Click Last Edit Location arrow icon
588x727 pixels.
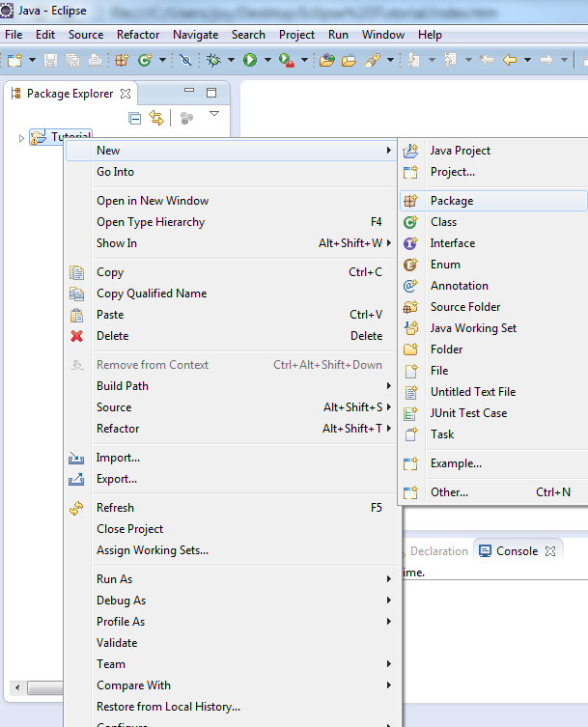point(487,60)
